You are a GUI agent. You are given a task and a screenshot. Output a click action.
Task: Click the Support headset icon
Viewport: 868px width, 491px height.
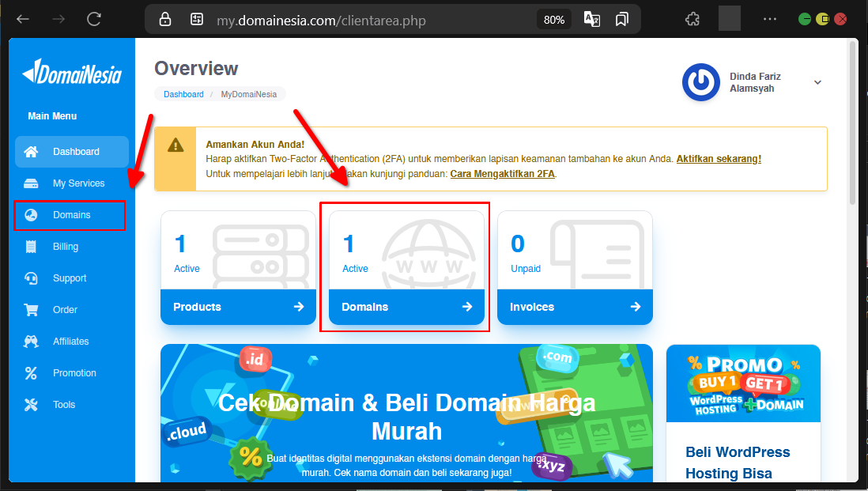[x=31, y=278]
